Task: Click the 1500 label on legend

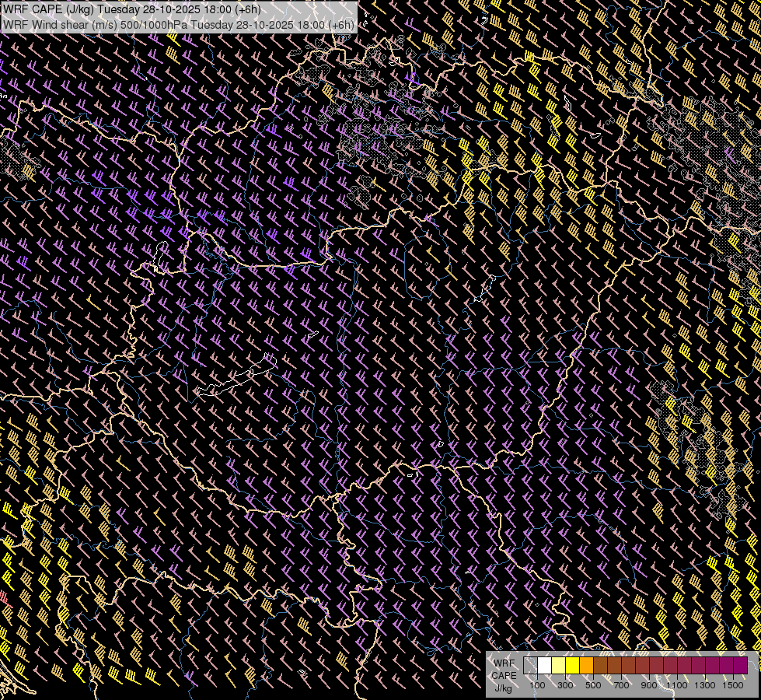Action: (733, 685)
